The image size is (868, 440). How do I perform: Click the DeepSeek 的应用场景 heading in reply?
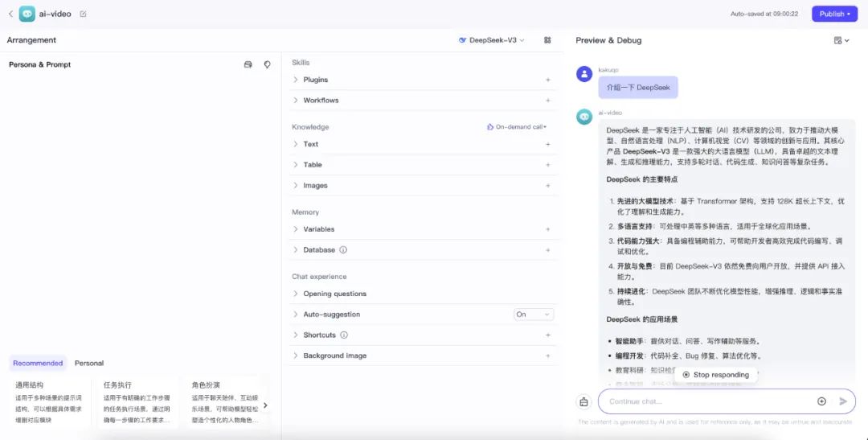click(x=641, y=320)
